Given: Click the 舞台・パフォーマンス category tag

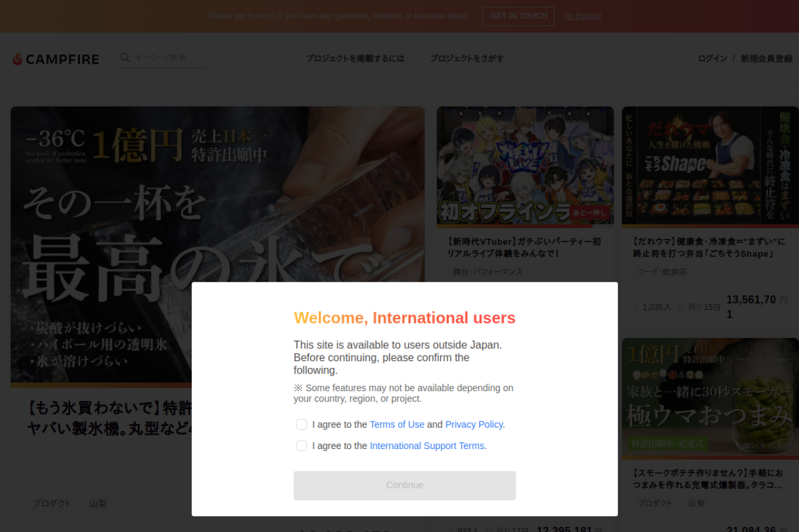Looking at the screenshot, I should pyautogui.click(x=488, y=272).
